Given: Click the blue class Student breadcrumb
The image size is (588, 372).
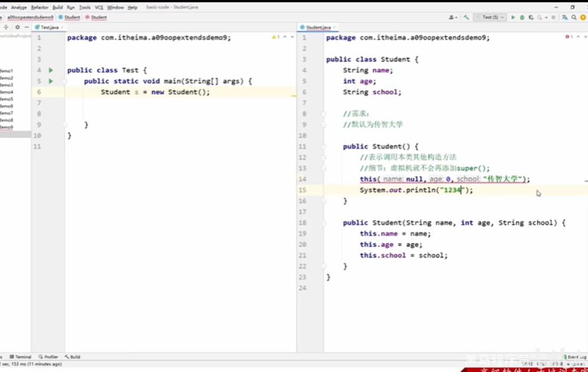Looking at the screenshot, I should tap(69, 17).
